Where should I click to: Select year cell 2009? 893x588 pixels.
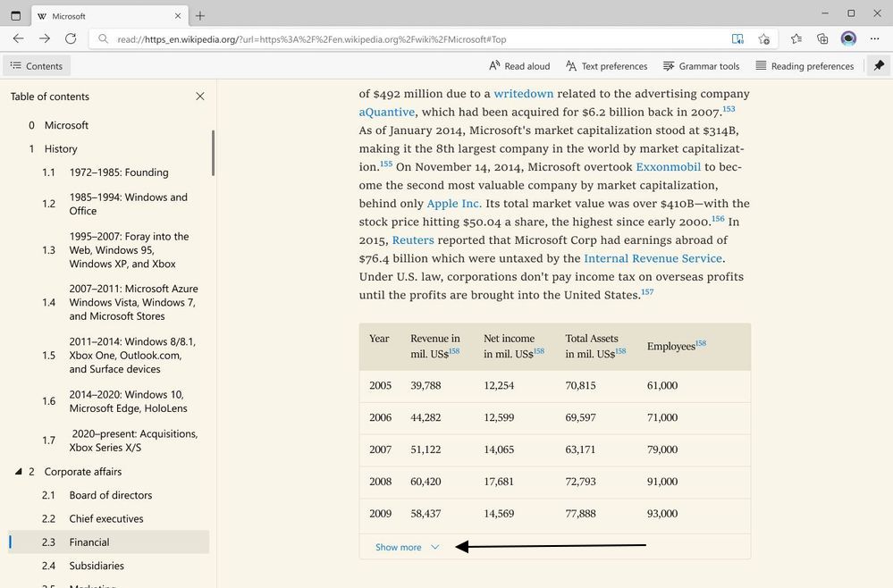[x=380, y=514]
